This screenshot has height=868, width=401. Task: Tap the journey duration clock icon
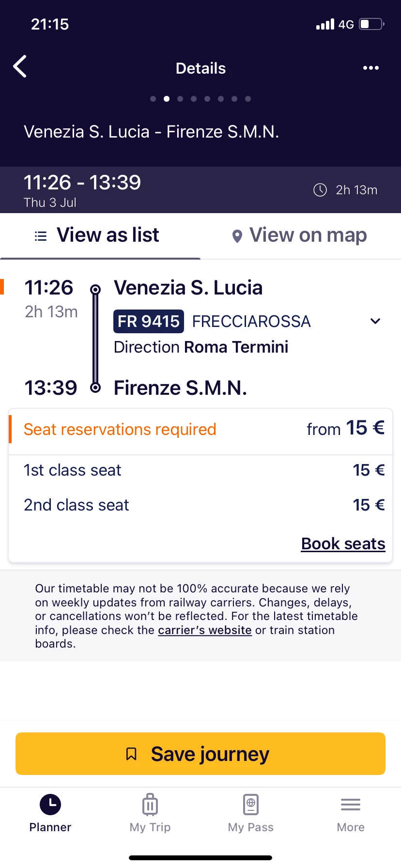click(x=320, y=190)
